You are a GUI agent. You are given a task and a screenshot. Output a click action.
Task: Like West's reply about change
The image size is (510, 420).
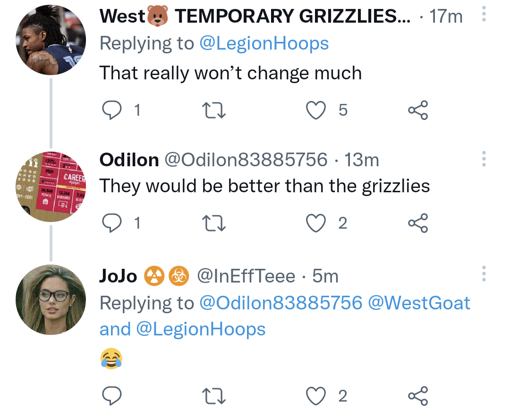315,110
